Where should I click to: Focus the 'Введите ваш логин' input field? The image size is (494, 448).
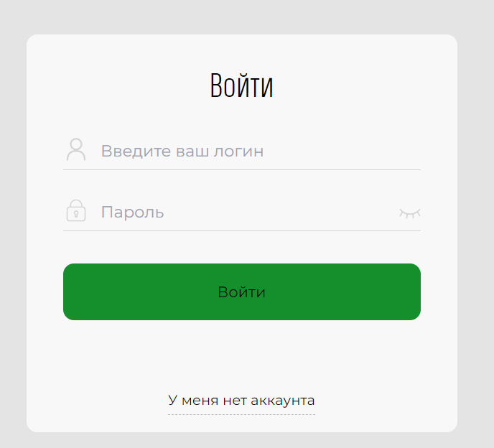point(242,151)
